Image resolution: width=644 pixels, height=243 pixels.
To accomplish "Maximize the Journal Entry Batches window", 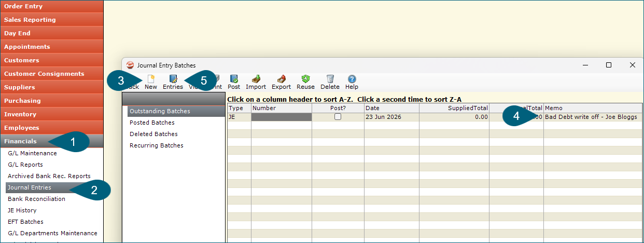I will (609, 65).
